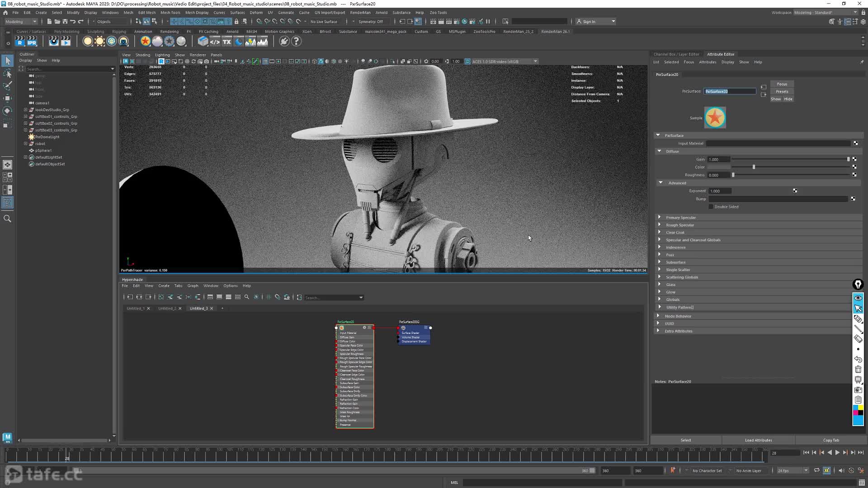868x488 pixels.
Task: Click the Diffuse Roughness slider track
Action: tap(790, 175)
